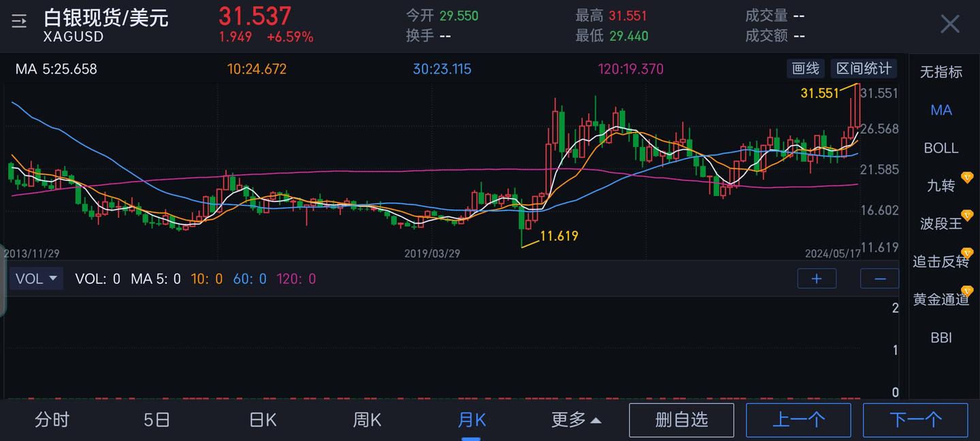
Task: Click the 11.619 low price marker on chart
Action: [x=559, y=235]
